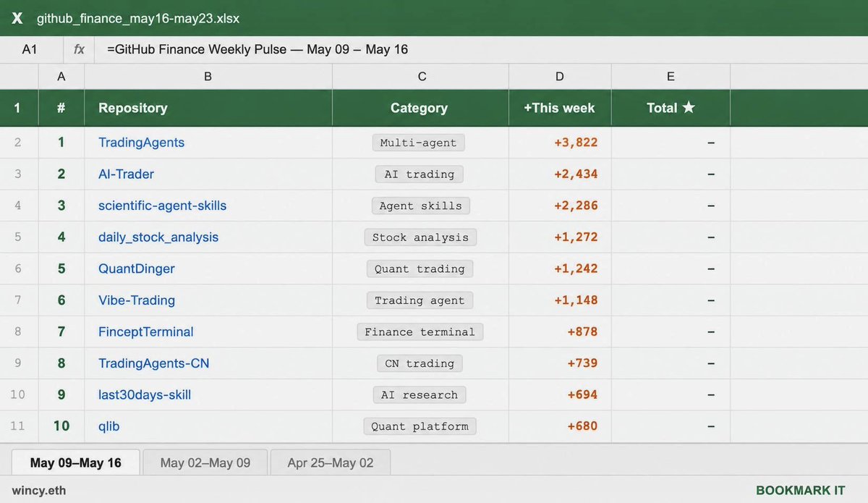
Task: Click the Finance terminal category tag
Action: pos(420,331)
